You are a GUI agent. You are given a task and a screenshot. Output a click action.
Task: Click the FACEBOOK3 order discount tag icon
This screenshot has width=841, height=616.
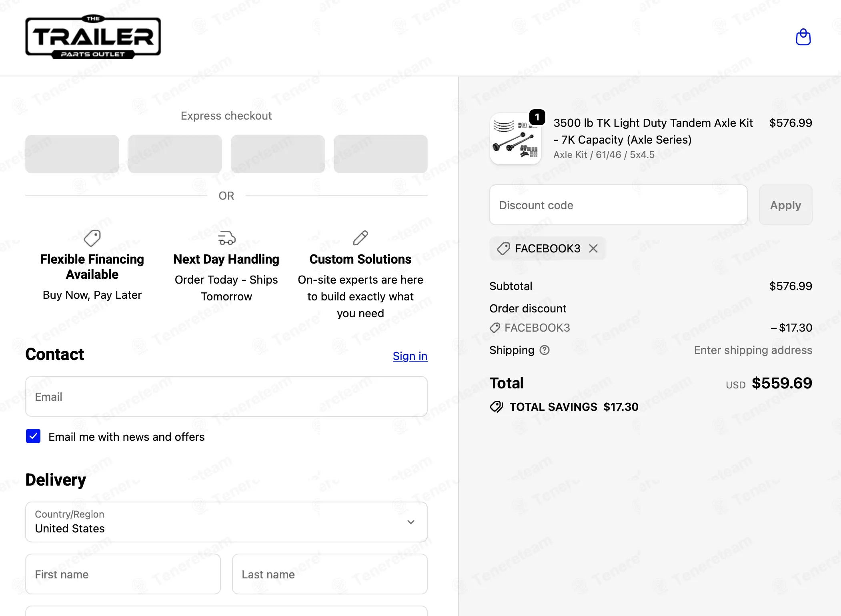point(495,328)
